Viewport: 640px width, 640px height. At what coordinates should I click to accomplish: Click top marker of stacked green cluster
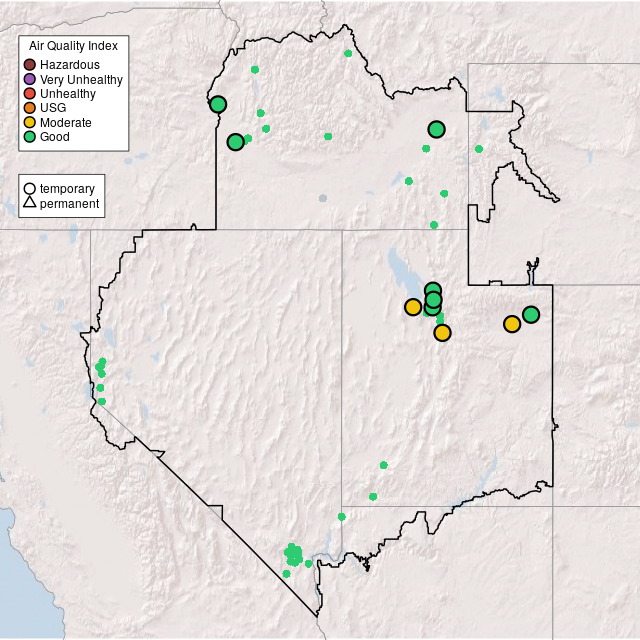click(x=432, y=290)
